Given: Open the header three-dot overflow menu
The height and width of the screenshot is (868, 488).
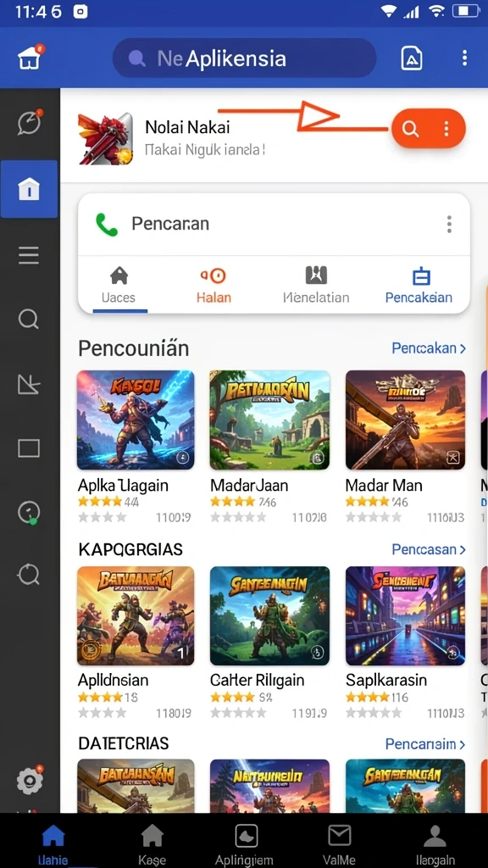Looking at the screenshot, I should click(465, 58).
